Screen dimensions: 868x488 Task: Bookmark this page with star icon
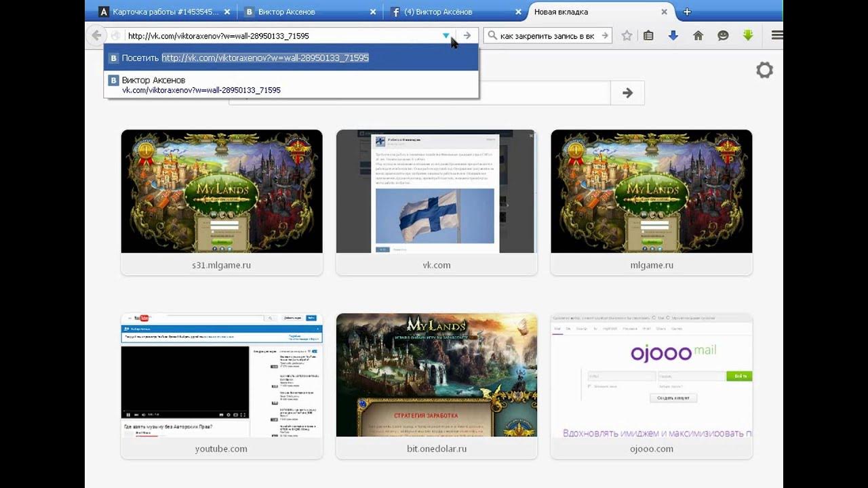pos(627,36)
